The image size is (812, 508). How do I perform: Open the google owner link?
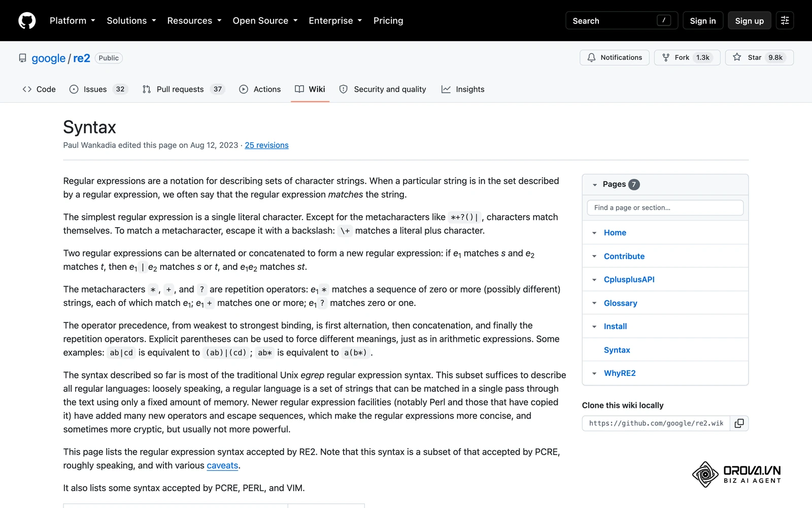click(x=48, y=58)
